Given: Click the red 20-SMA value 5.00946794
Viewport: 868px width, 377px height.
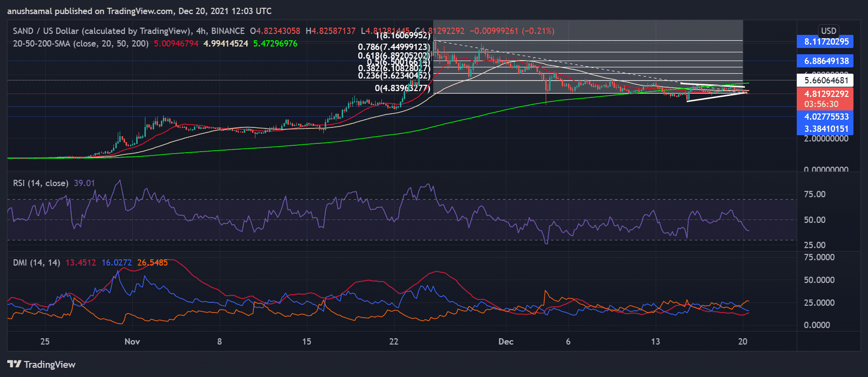Looking at the screenshot, I should pos(176,44).
